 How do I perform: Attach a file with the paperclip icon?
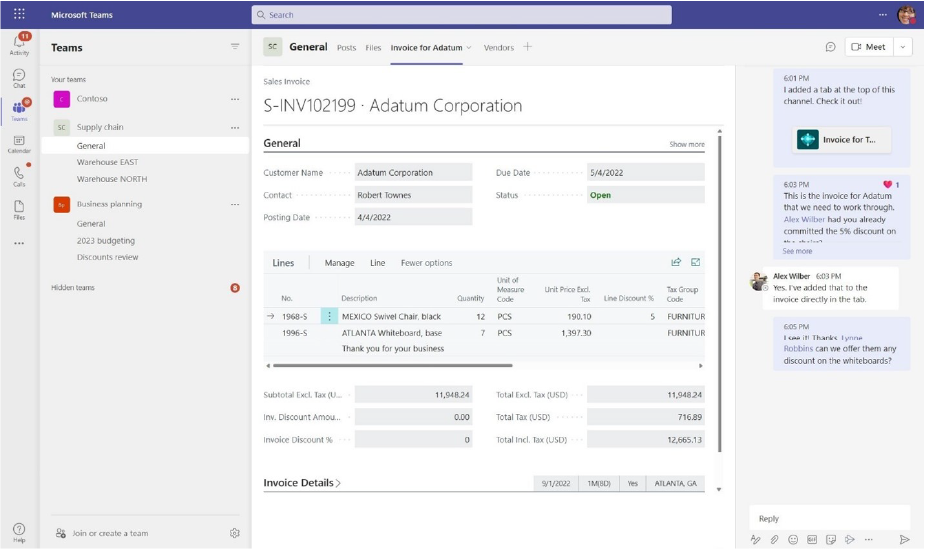pyautogui.click(x=774, y=539)
